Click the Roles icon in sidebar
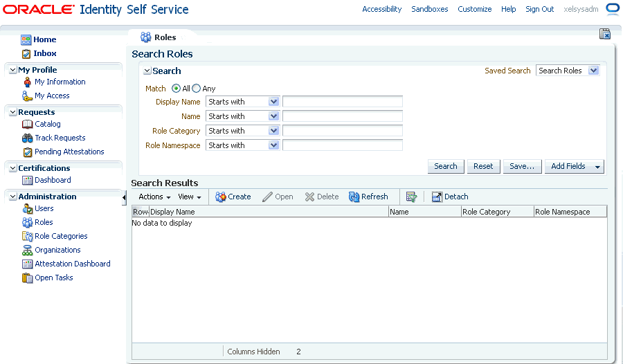623x364 pixels. [x=28, y=223]
